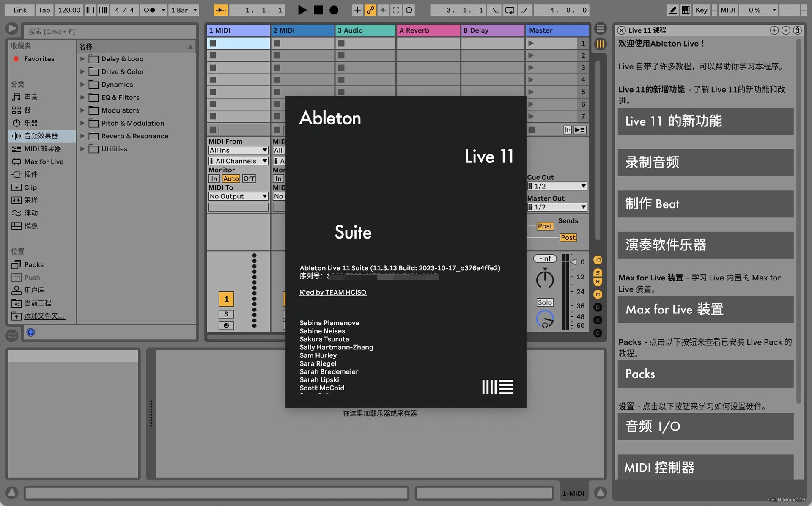The width and height of the screenshot is (812, 506).
Task: Click Stop All Clips square in Master
Action: click(532, 130)
